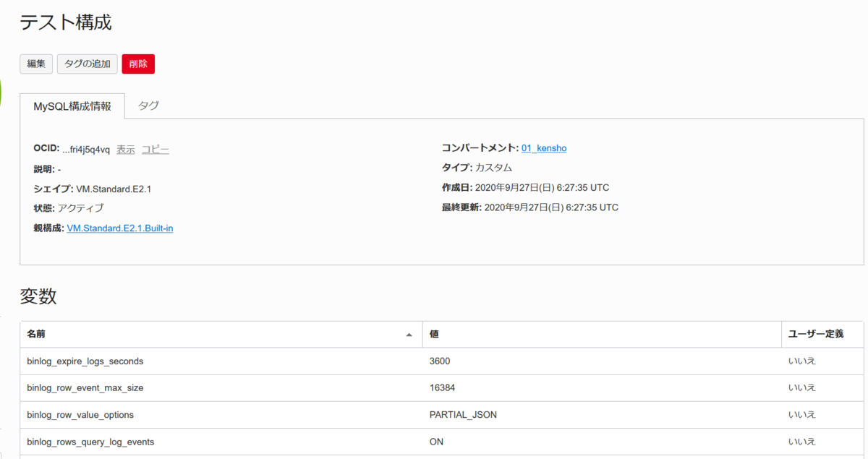Click the 作成日 timestamp value
The width and height of the screenshot is (868, 459).
pyautogui.click(x=542, y=187)
